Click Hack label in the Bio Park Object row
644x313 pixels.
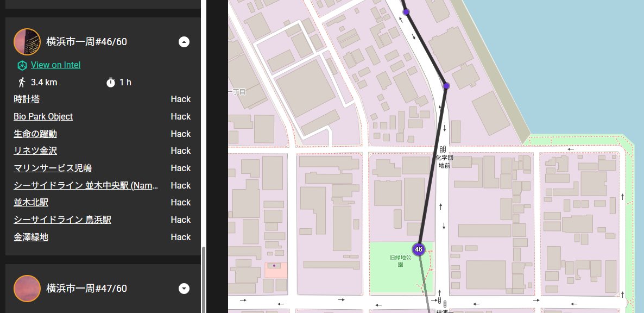point(181,117)
